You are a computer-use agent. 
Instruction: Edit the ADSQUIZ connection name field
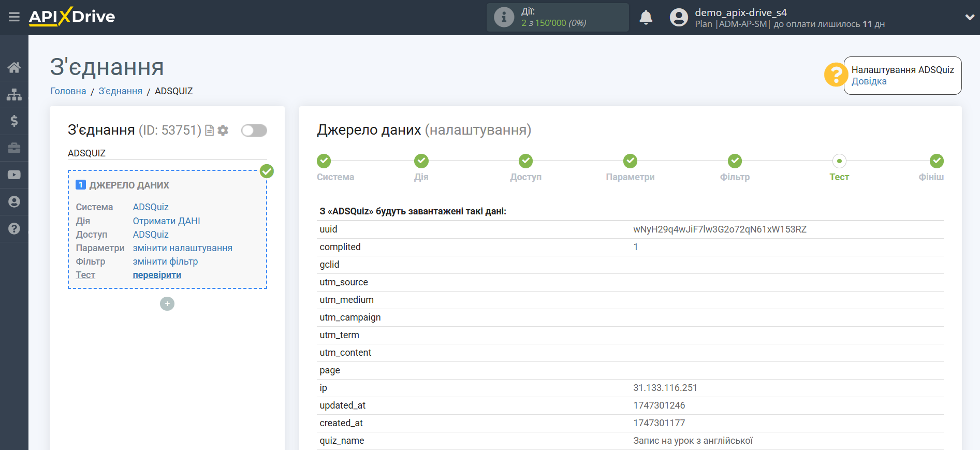coord(167,153)
